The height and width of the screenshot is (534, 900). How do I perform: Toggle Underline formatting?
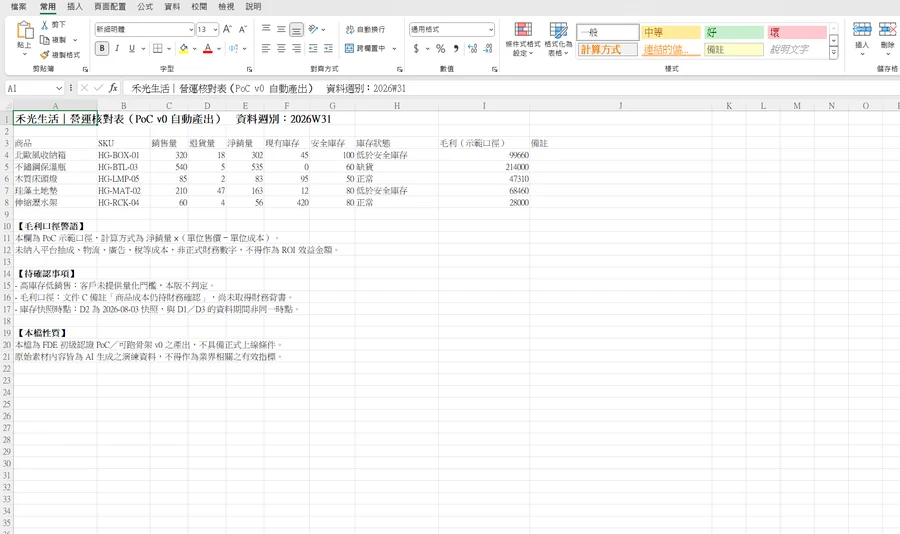click(x=132, y=49)
